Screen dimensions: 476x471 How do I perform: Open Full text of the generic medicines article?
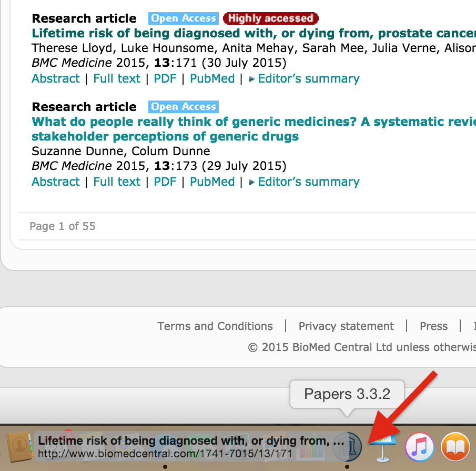[x=117, y=182]
